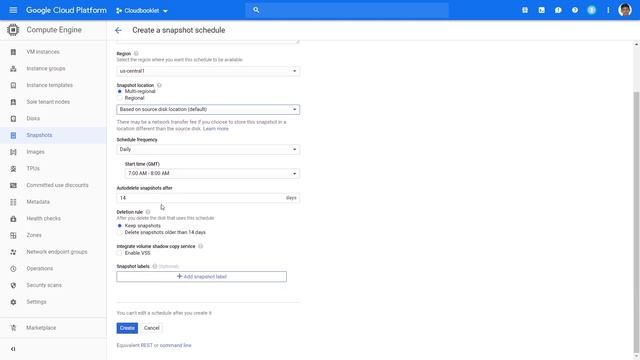Open the Schedule frequency Daily dropdown

pos(208,149)
